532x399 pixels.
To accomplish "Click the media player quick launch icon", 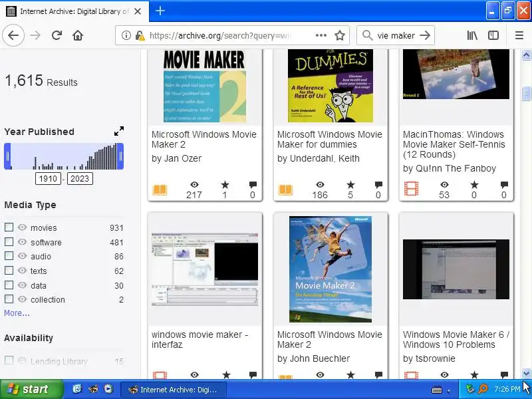I will pos(108,389).
